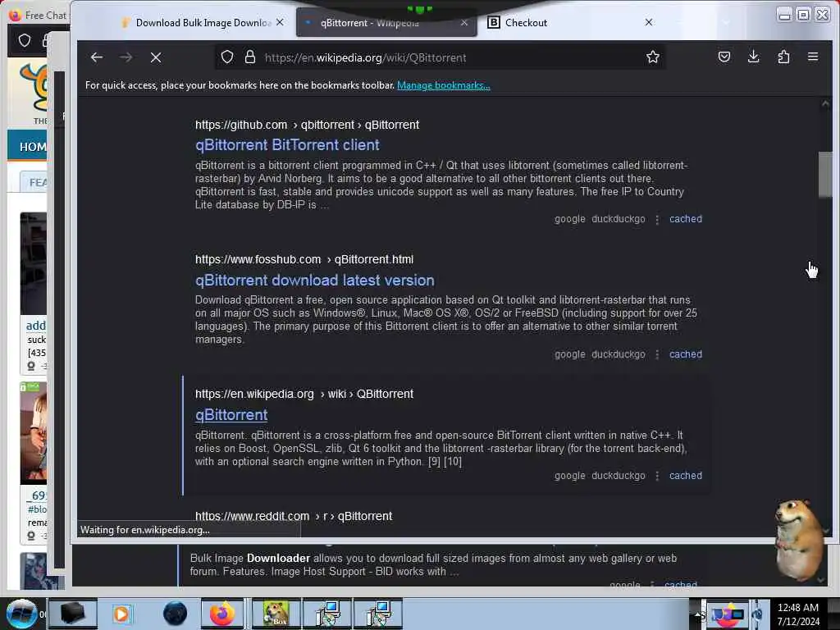This screenshot has width=840, height=630.
Task: Close the qBittorrent Wikipedia tab
Action: point(464,22)
